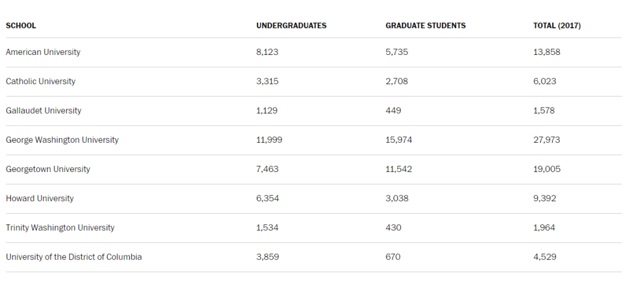Select Trinity Washington University cell

[x=60, y=227]
